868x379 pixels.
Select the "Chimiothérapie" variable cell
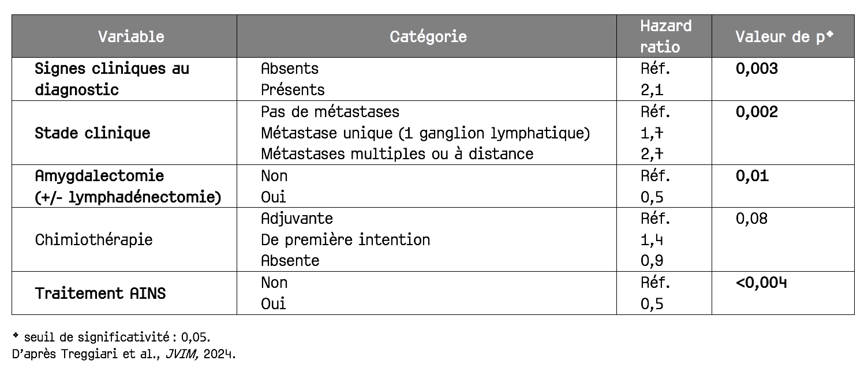click(93, 239)
